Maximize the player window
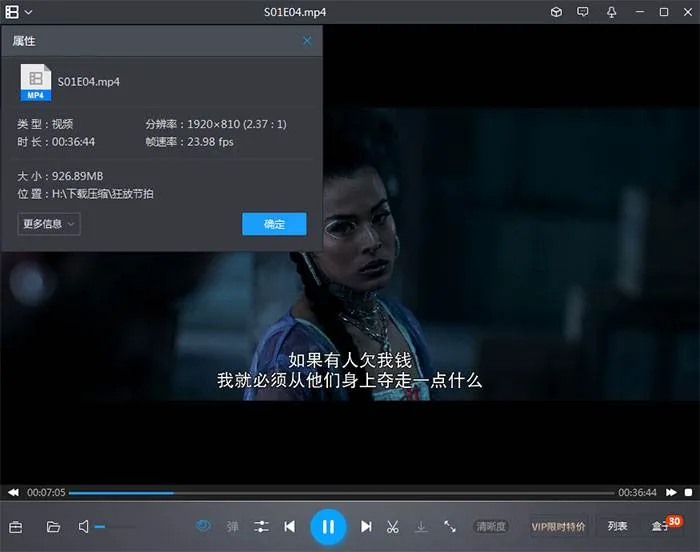 664,12
